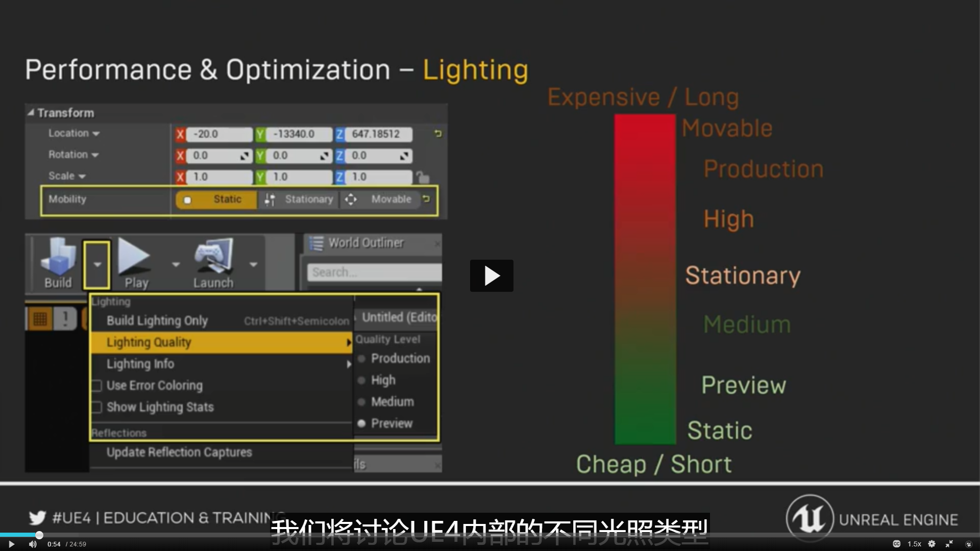Click the Twitter bird icon
The height and width of the screenshot is (551, 980).
click(x=37, y=518)
